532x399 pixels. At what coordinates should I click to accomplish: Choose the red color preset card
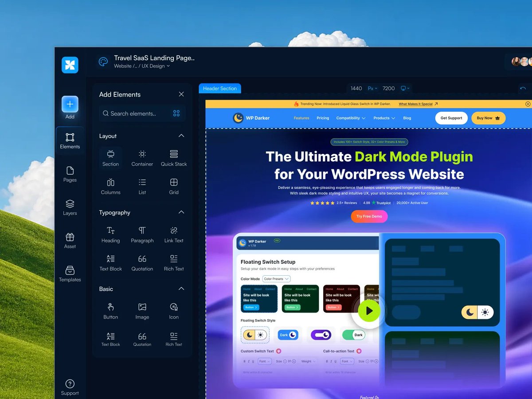click(341, 298)
